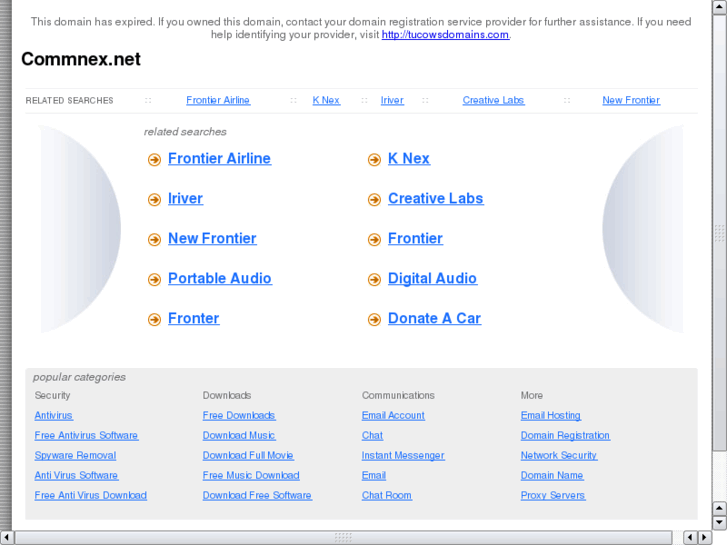Open the Digital Audio link

433,278
